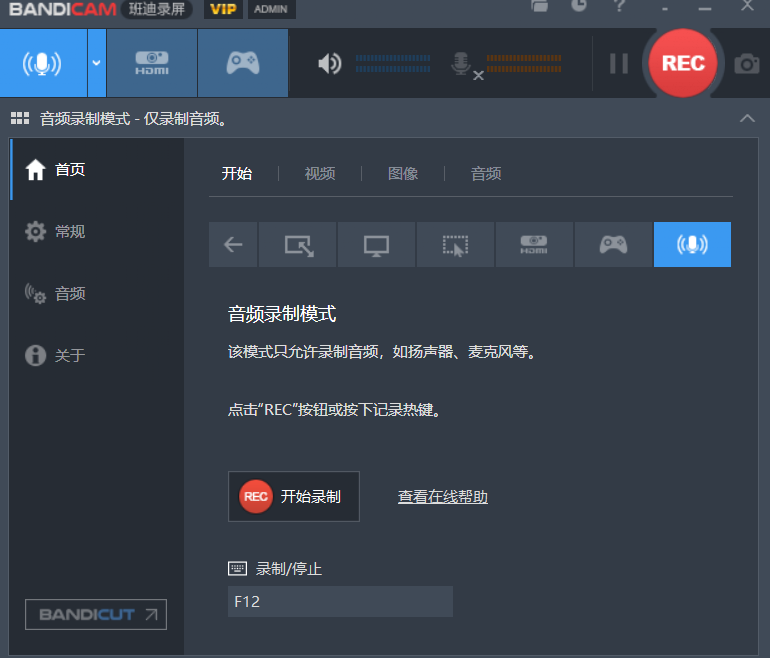Switch to game recording mode in top bar

(243, 63)
